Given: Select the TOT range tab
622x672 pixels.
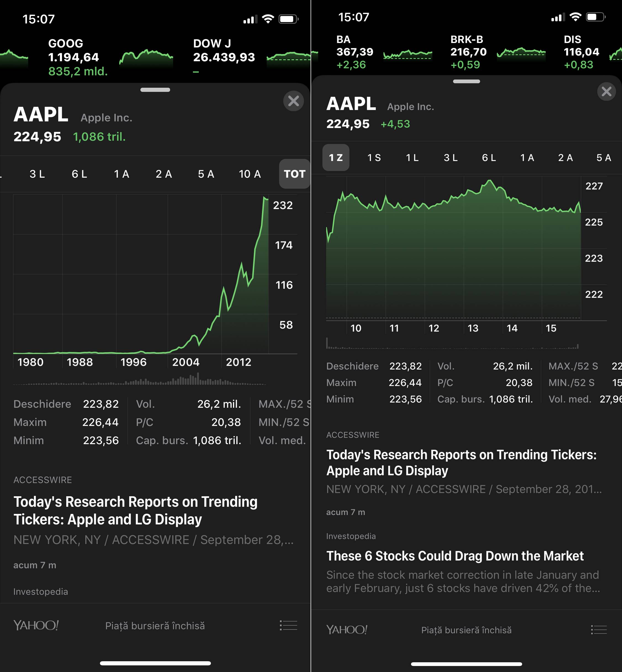Looking at the screenshot, I should [295, 174].
